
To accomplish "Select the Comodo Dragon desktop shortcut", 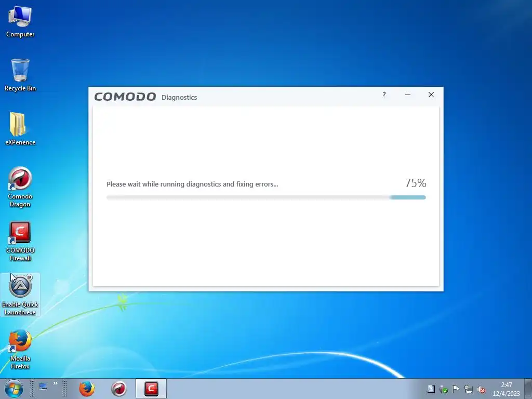I will [20, 187].
